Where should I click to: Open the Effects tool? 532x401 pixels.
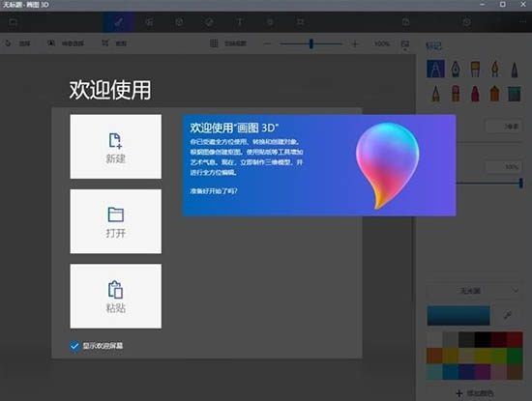tap(270, 22)
